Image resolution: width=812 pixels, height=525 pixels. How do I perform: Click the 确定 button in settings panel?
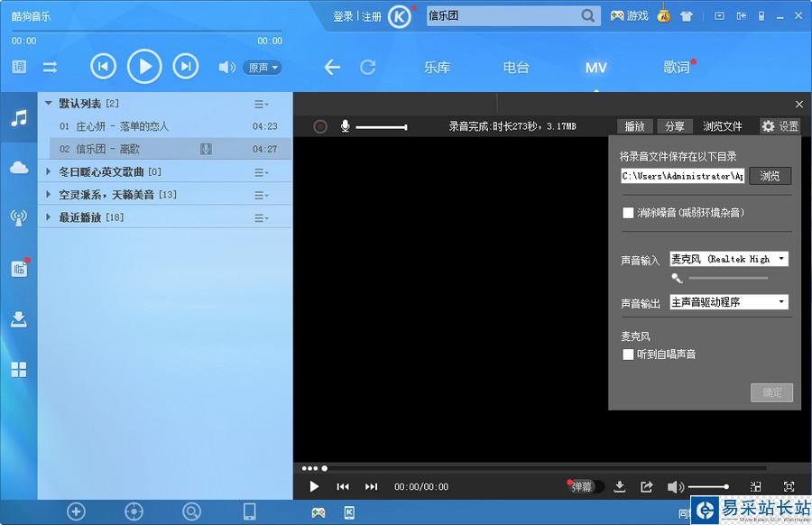click(x=771, y=392)
